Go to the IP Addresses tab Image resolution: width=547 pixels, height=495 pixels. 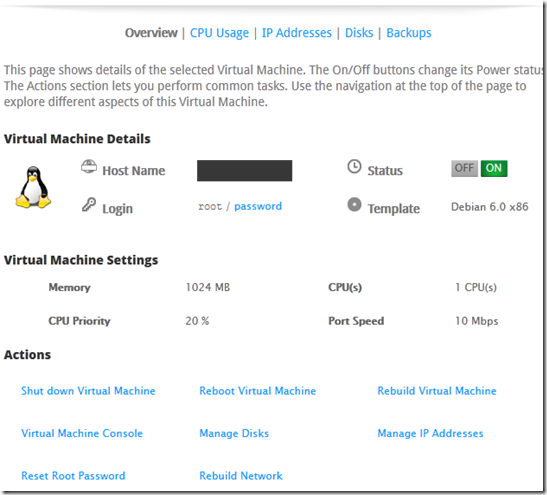[x=297, y=33]
